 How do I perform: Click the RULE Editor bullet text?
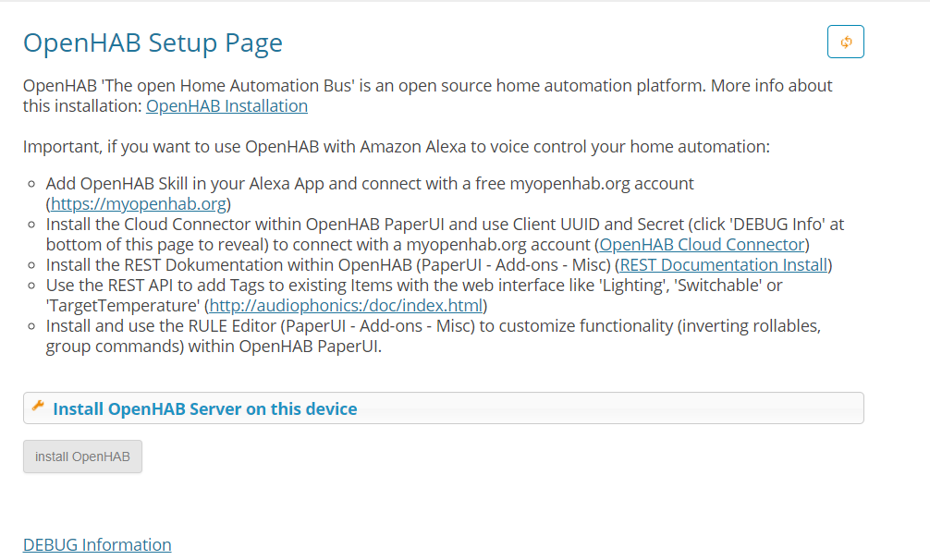click(434, 336)
